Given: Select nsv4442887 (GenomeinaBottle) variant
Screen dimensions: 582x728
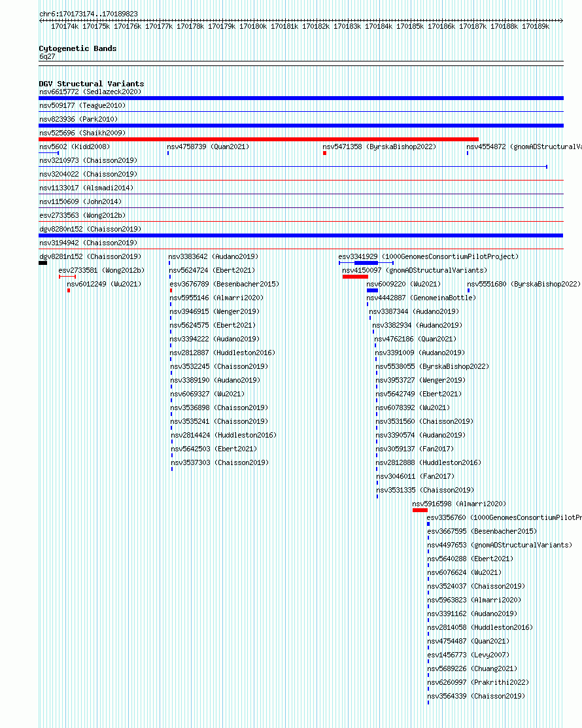Looking at the screenshot, I should 421,298.
